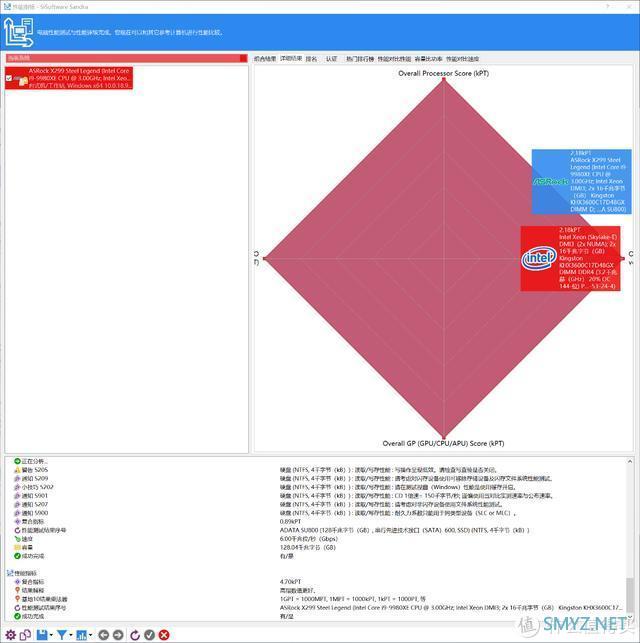Viewport: 640px width, 643px height.
Task: Click the Overall Processor Score (kPT) label
Action: pyautogui.click(x=443, y=73)
